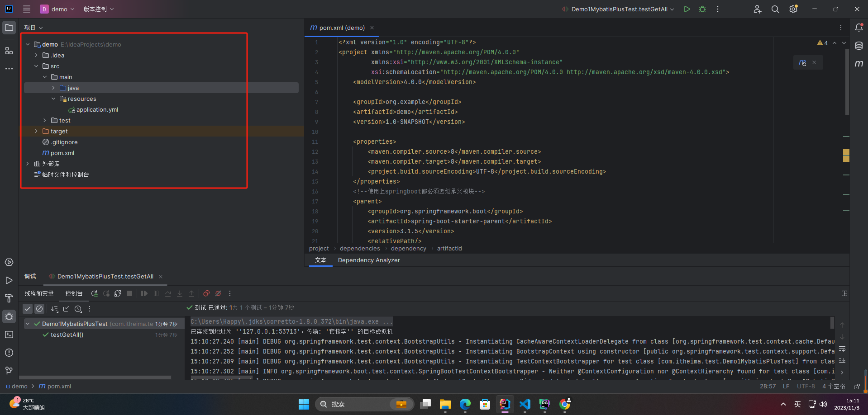Open run configuration dropdown Demo1MybatisPlusTest.testGetAll
The image size is (868, 415).
click(x=618, y=9)
